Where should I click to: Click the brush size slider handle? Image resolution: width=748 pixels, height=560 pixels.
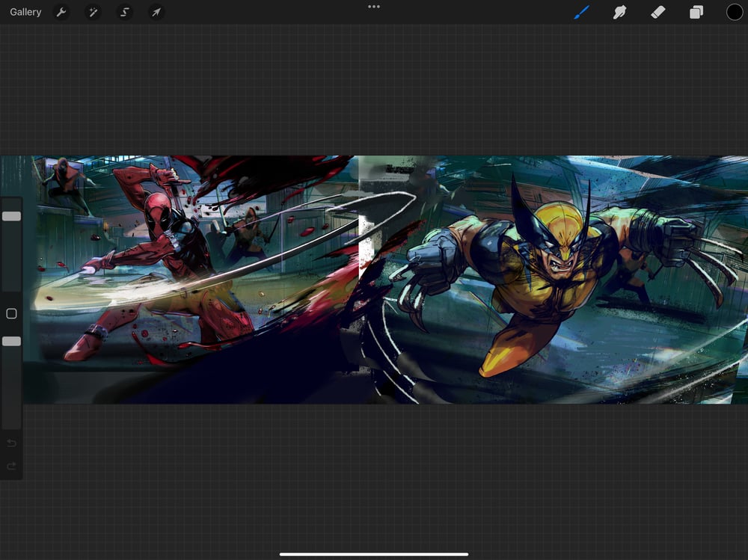coord(11,216)
